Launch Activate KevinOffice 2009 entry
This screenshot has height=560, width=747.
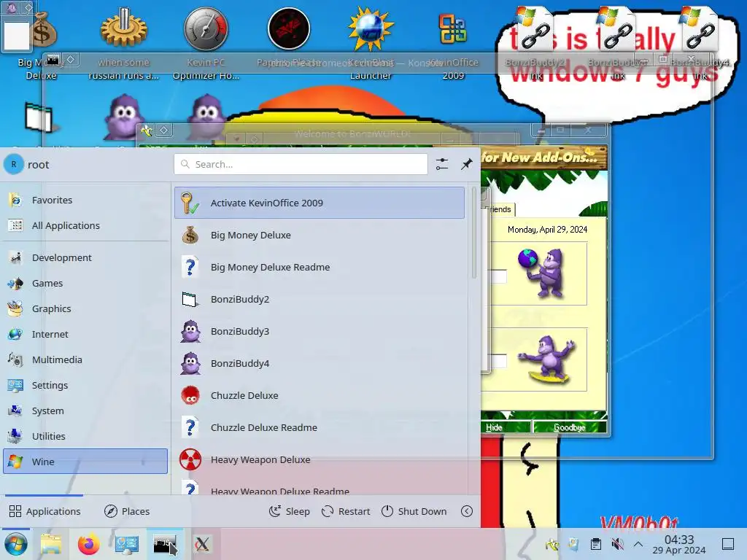320,203
